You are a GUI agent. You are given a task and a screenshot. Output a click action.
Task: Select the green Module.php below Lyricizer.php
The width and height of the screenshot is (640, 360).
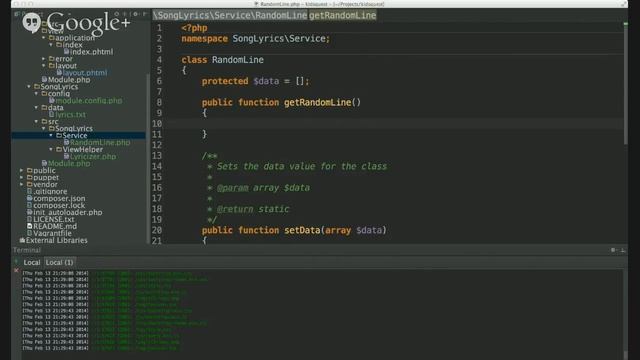pyautogui.click(x=69, y=163)
